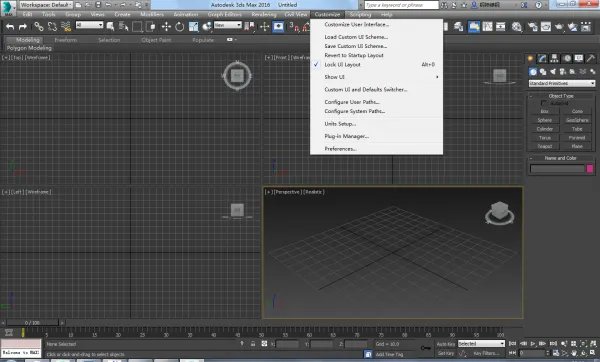Activate the Select and Link tool
The image size is (600, 362).
(x=39, y=26)
